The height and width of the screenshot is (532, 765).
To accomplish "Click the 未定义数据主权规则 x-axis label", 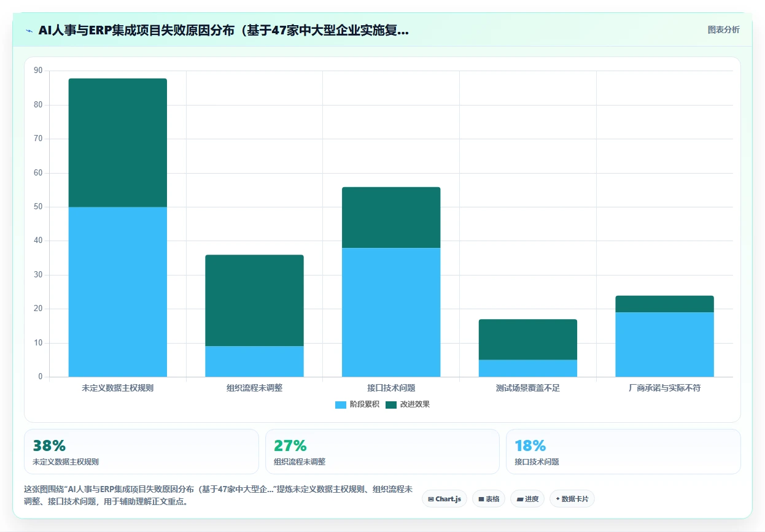I will point(118,388).
